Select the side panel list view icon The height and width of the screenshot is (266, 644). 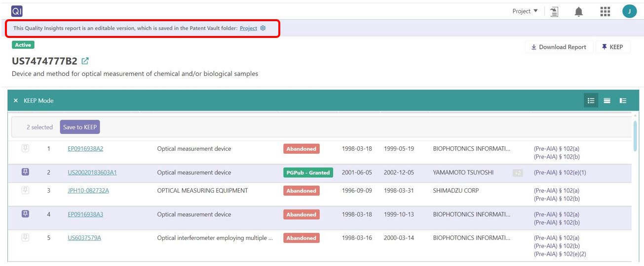(623, 100)
